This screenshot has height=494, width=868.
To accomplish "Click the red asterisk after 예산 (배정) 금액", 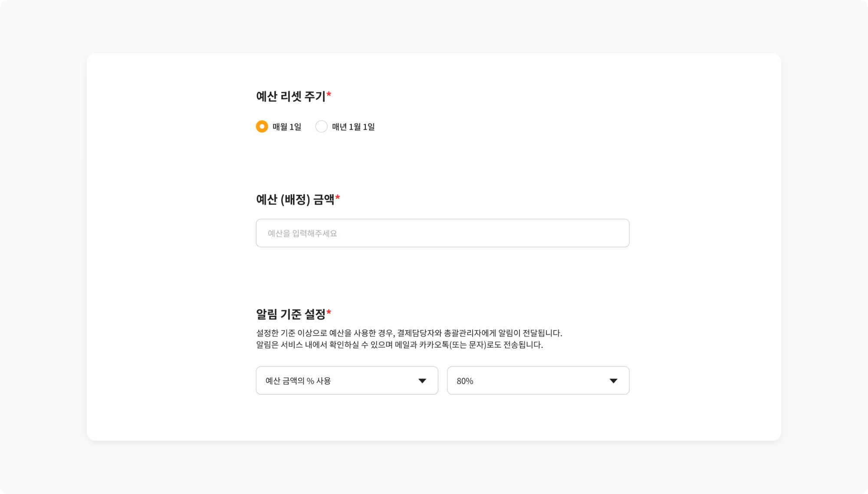I will tap(338, 198).
